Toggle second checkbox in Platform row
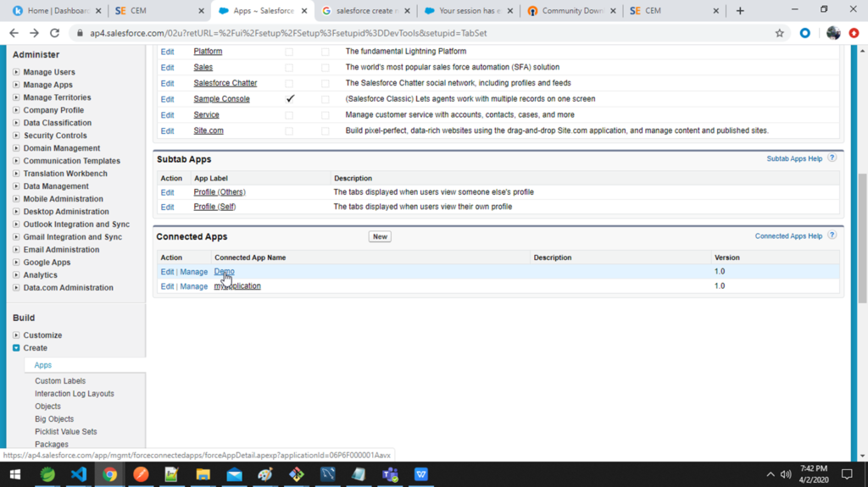This screenshot has height=487, width=868. click(x=325, y=52)
